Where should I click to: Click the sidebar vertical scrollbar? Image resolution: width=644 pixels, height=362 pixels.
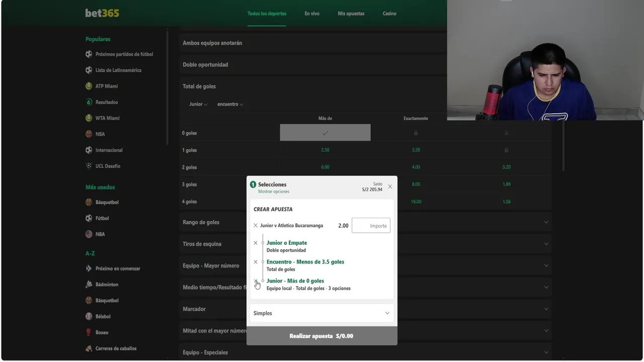click(x=167, y=87)
